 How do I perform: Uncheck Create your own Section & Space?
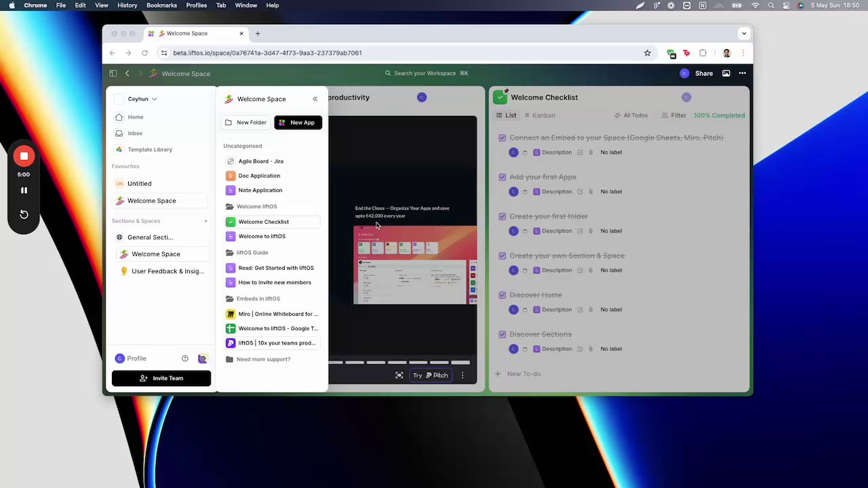[x=502, y=256]
